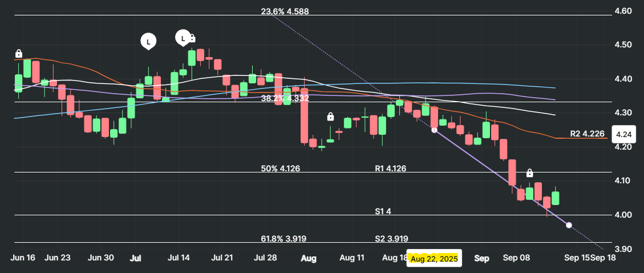Image resolution: width=644 pixels, height=273 pixels.
Task: Click the highlighted Aug 22, 2025 date label
Action: click(434, 259)
